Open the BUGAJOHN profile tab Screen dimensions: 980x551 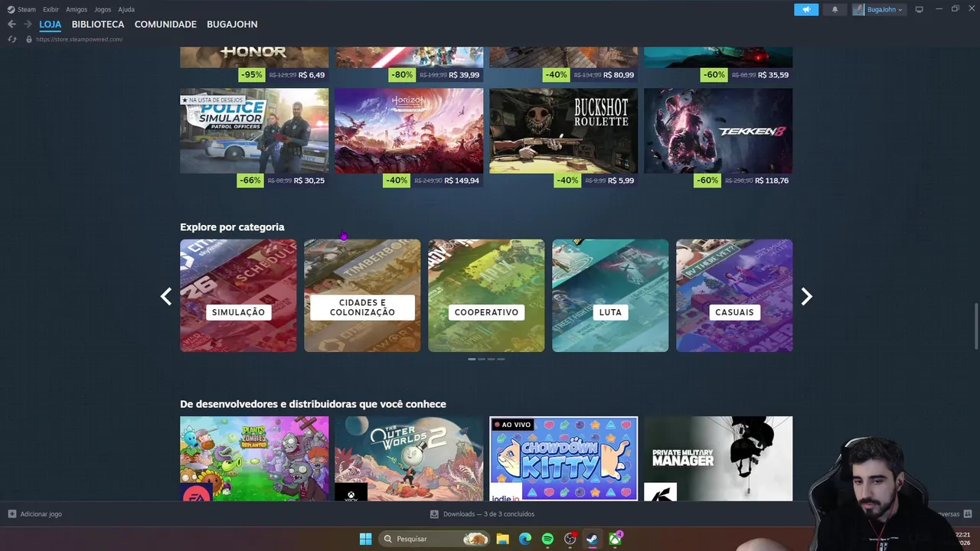pos(232,24)
